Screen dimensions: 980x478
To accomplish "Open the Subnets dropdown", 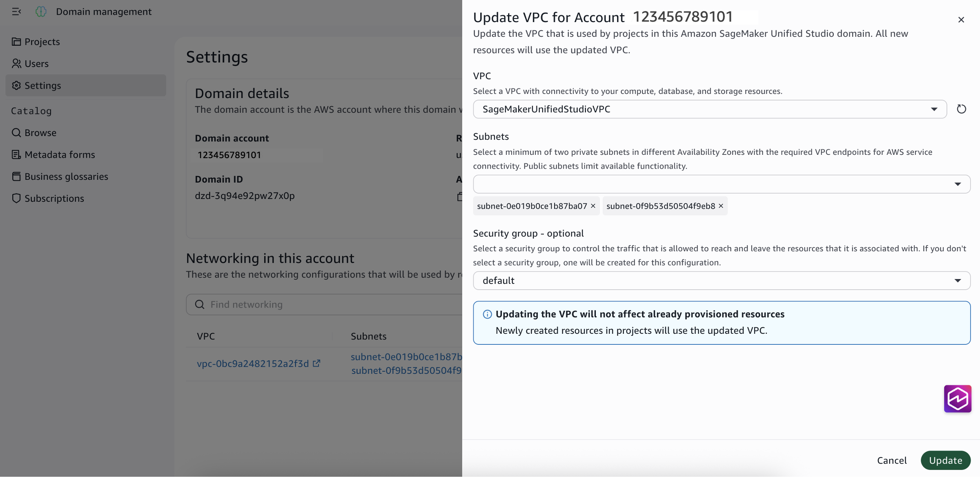I will tap(722, 184).
